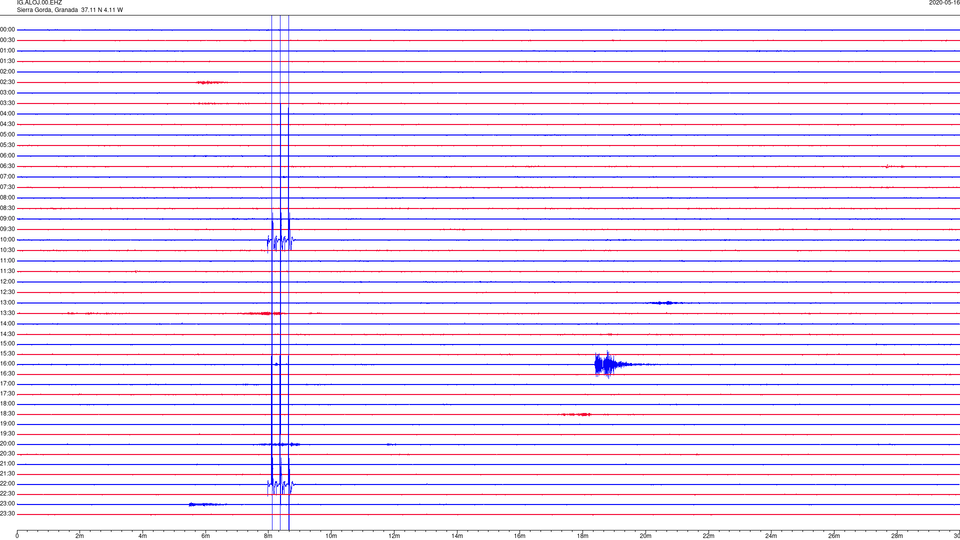Screen dimensions: 960x540
Task: Click the 4m tick label on time axis
Action: pos(143,536)
